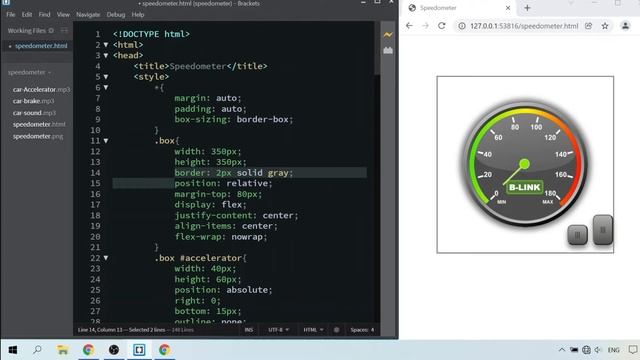The width and height of the screenshot is (640, 360).
Task: Collapse the head tag fold on line 3
Action: (x=106, y=56)
